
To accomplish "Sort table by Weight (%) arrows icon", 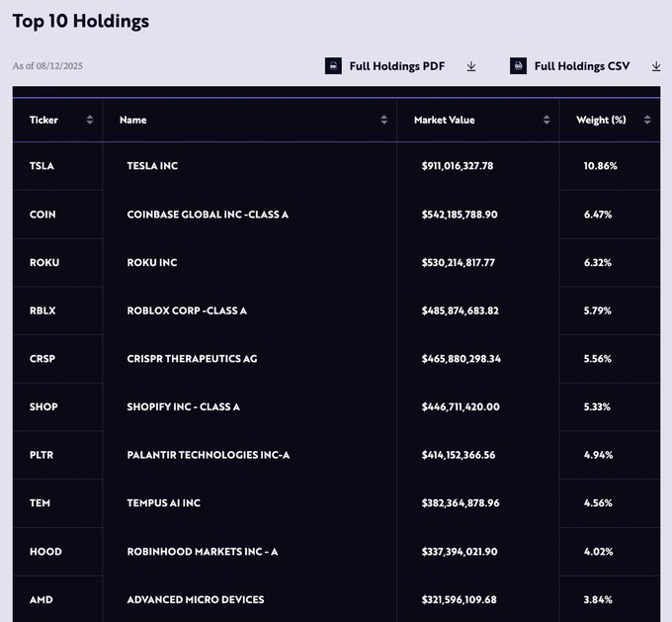I will (x=647, y=120).
